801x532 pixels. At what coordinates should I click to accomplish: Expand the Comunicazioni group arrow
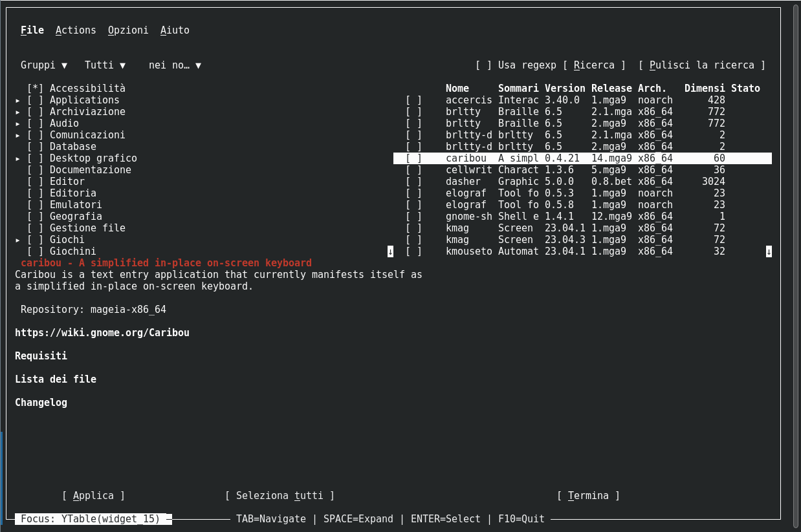(x=18, y=135)
